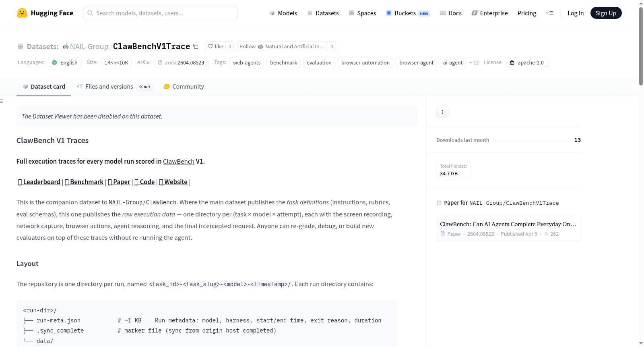Click the page vertical scrollbar

pos(641,46)
